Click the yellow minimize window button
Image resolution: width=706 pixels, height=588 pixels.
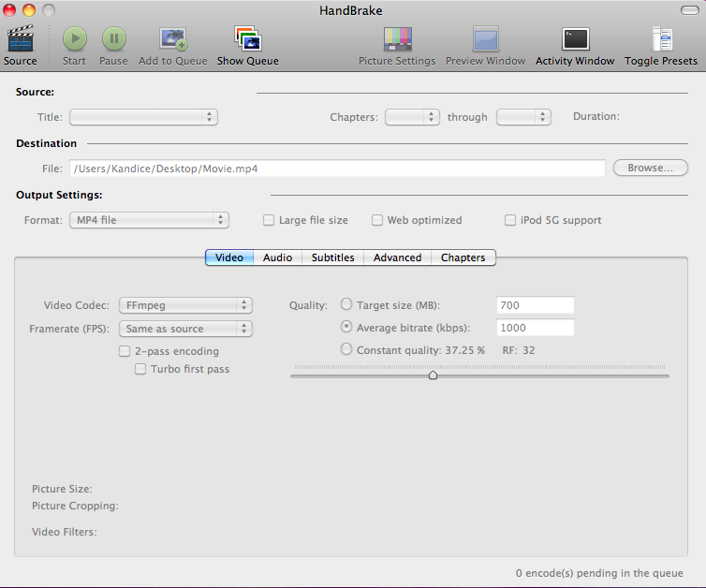coord(29,10)
